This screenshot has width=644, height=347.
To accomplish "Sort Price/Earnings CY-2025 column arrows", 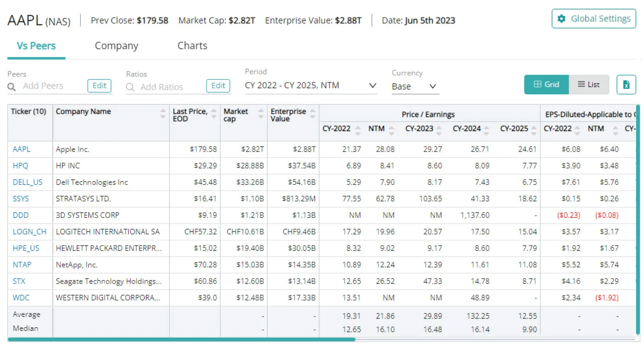I will [x=534, y=131].
